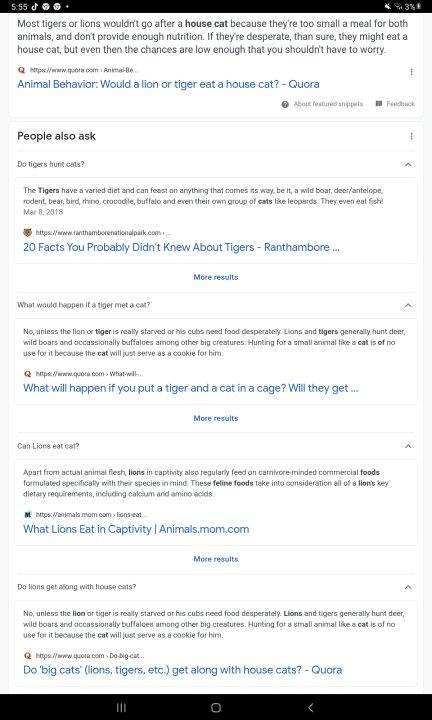Viewport: 432px width, 720px height.
Task: Collapse 'What would happen if a tiger met a cat?'
Action: [408, 305]
